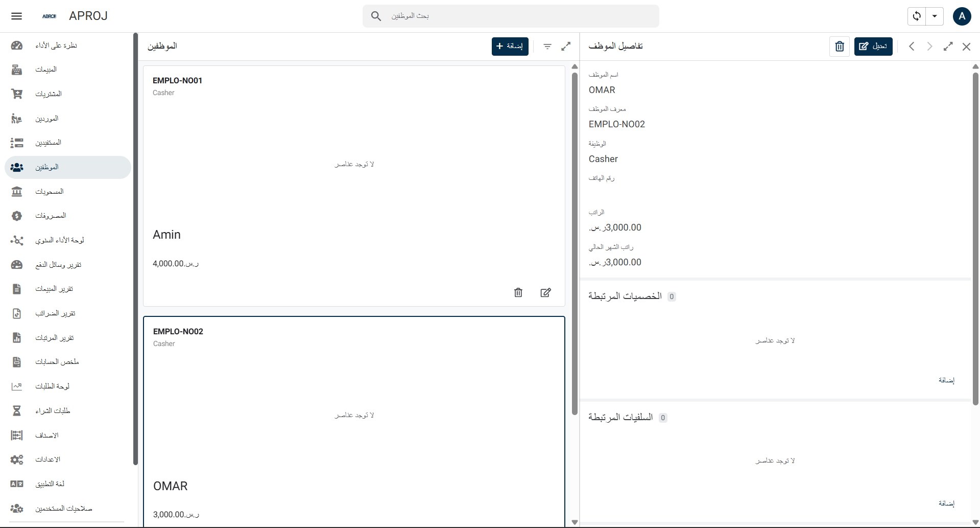Open the hamburger navigation menu
The height and width of the screenshot is (528, 980).
[16, 16]
